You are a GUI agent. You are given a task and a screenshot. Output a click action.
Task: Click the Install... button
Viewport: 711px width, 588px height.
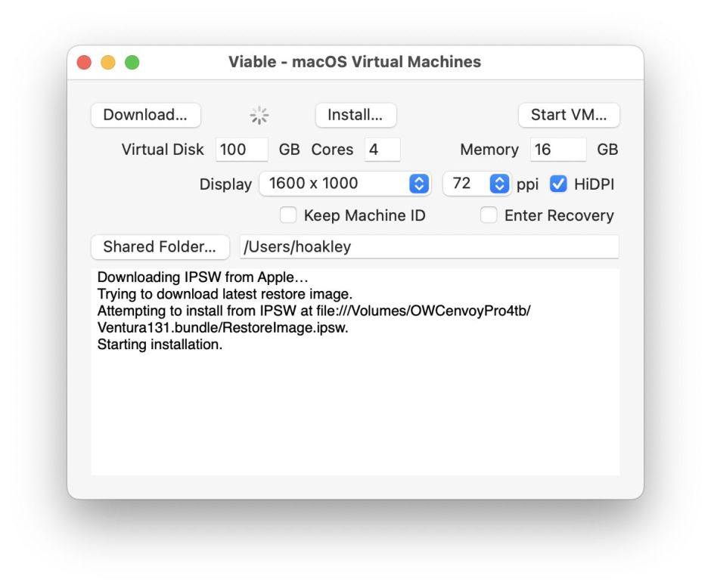[x=355, y=115]
